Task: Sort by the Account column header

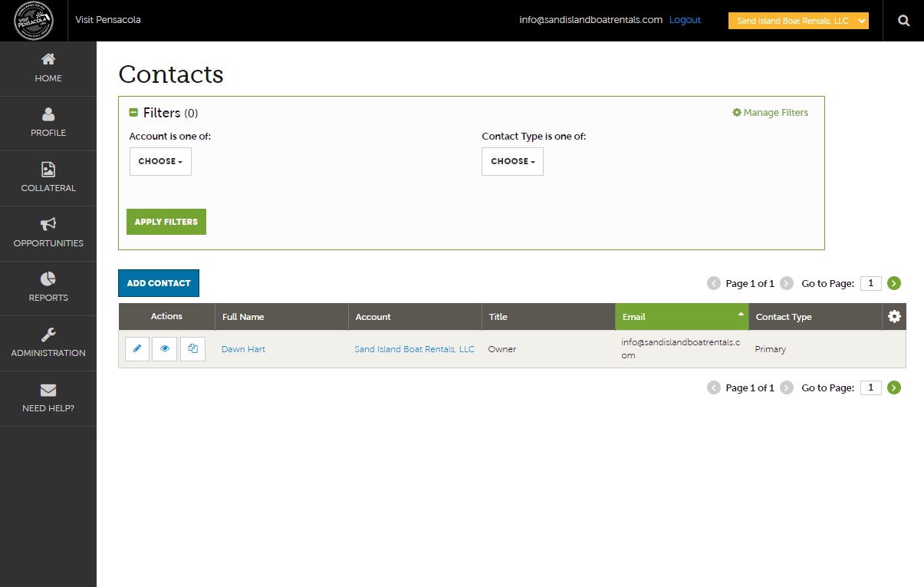Action: tap(415, 317)
